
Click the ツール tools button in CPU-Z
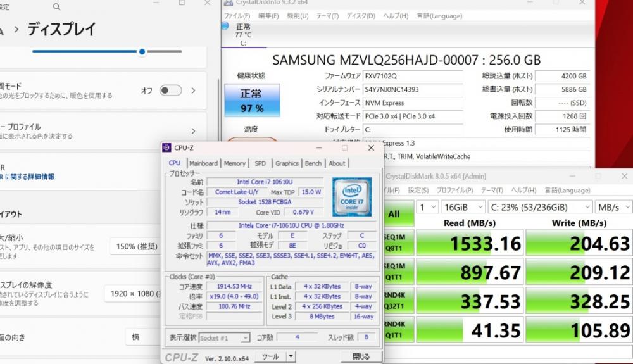[270, 356]
